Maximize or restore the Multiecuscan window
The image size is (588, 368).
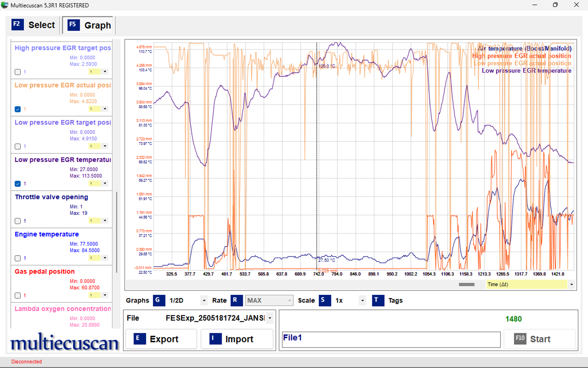tap(555, 5)
